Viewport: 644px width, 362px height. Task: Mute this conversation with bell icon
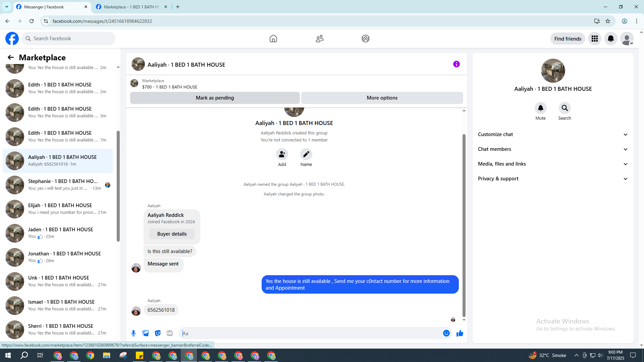click(541, 108)
